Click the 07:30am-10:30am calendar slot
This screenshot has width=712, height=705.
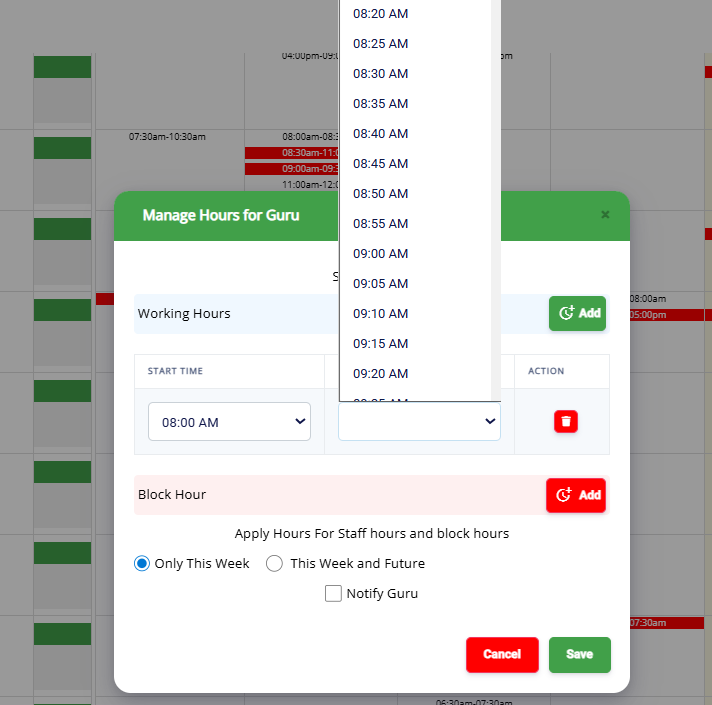(167, 136)
